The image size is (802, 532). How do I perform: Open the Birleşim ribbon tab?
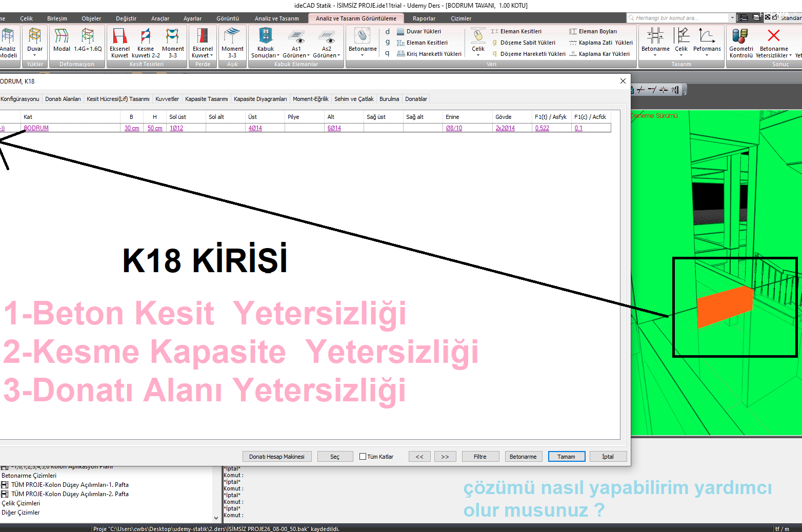[x=57, y=18]
